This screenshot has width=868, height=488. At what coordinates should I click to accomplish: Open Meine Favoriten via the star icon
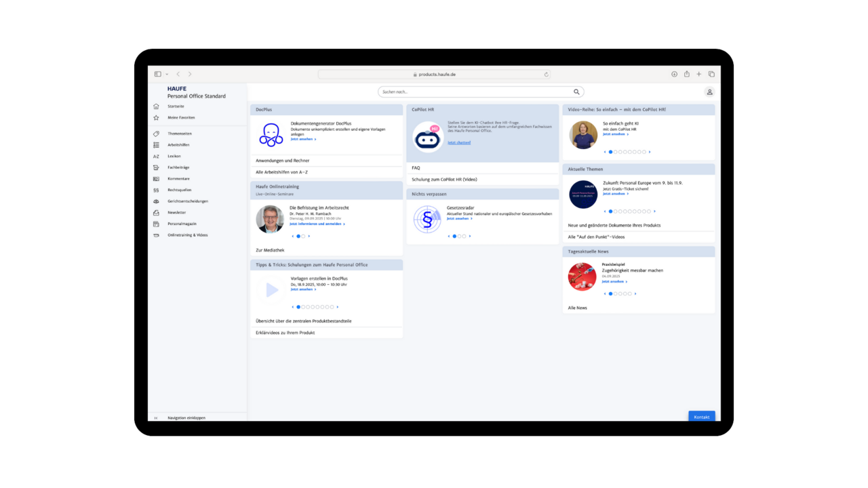[156, 118]
